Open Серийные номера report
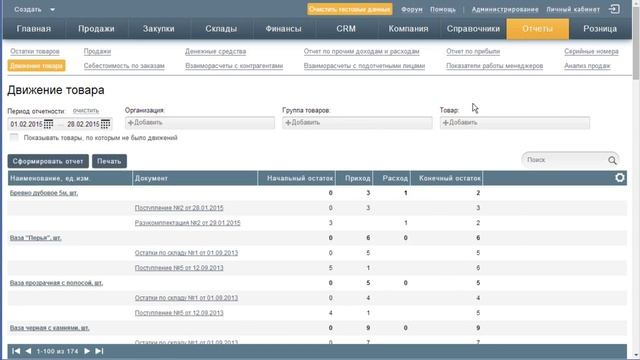The height and width of the screenshot is (360, 640). [x=591, y=51]
